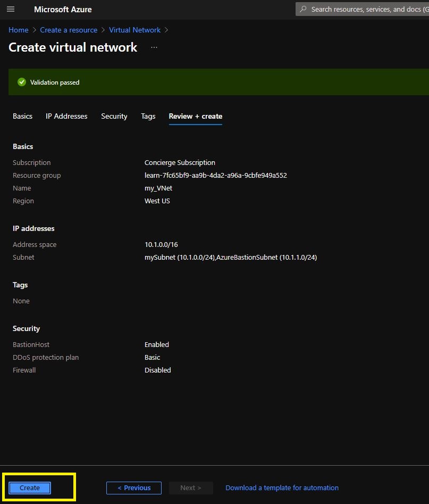
Task: Open the ellipsis more options menu
Action: (x=154, y=47)
